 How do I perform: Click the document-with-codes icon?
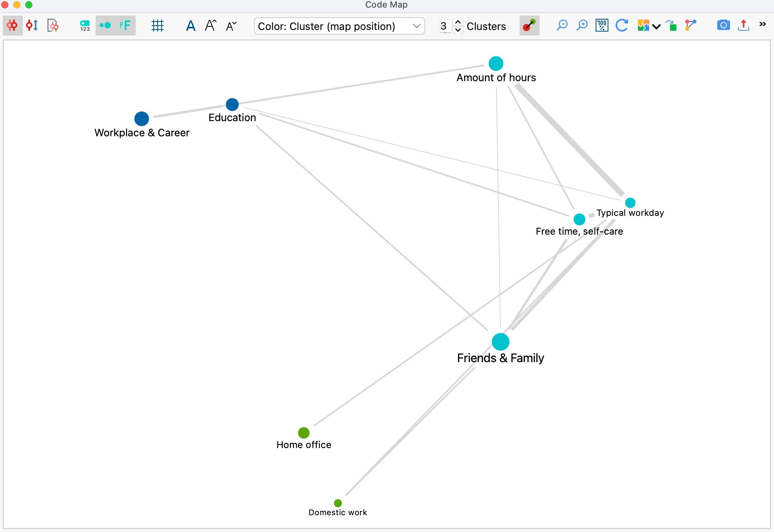click(53, 26)
